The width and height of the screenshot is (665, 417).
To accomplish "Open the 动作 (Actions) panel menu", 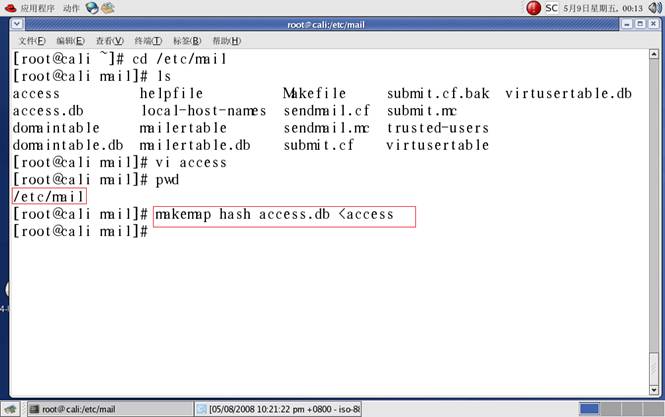I will click(x=71, y=8).
